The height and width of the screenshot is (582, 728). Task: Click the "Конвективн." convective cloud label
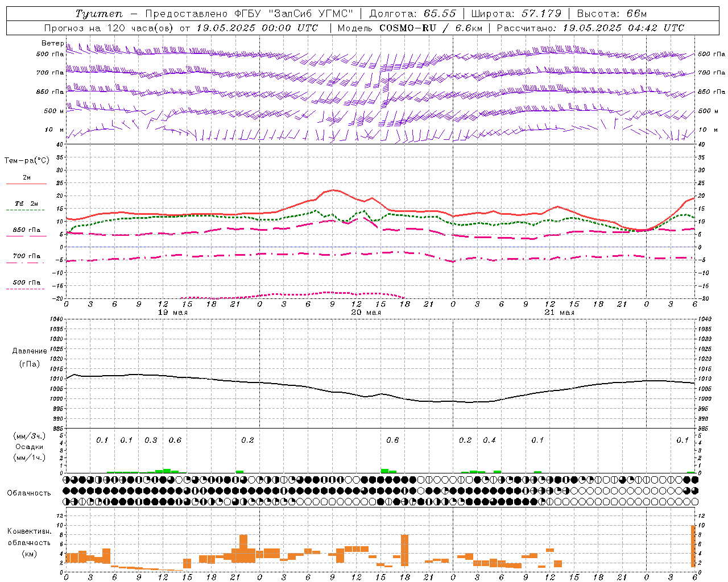point(30,531)
